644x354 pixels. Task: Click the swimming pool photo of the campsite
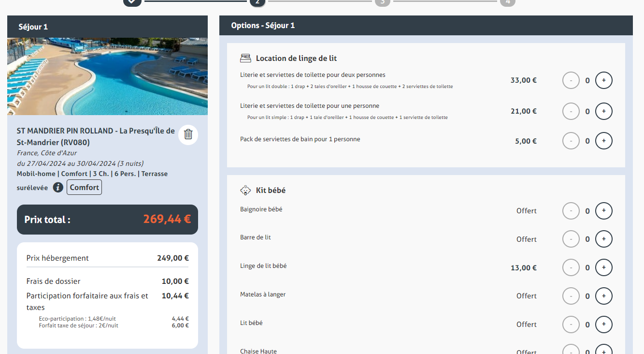(x=107, y=76)
